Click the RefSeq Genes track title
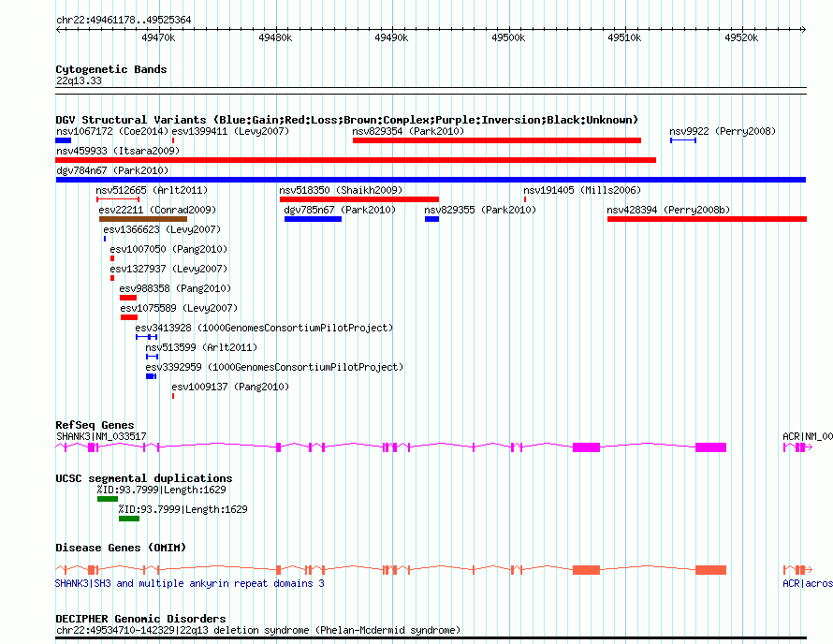The image size is (833, 644). click(95, 425)
